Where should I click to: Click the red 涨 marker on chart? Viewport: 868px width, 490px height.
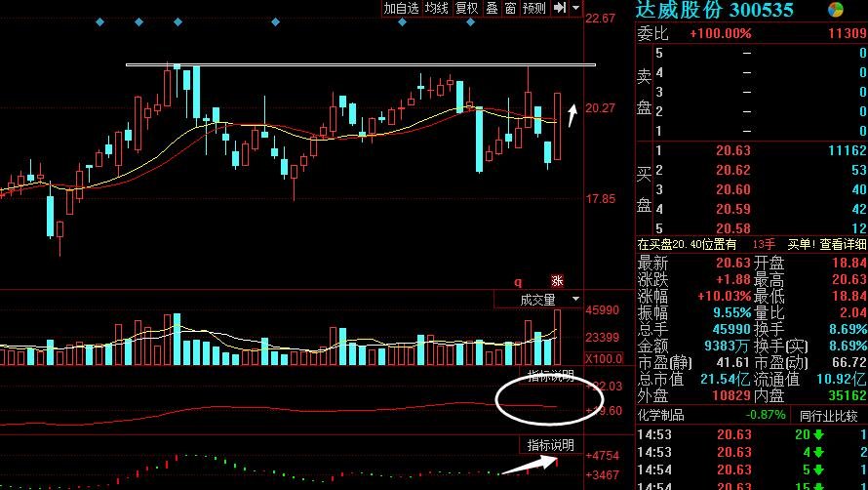pos(557,281)
